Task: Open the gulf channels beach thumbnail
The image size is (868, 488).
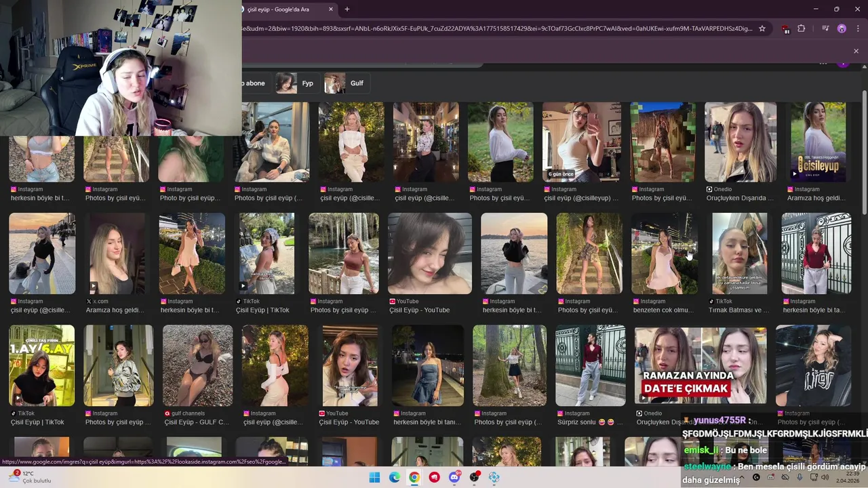Action: click(x=197, y=365)
